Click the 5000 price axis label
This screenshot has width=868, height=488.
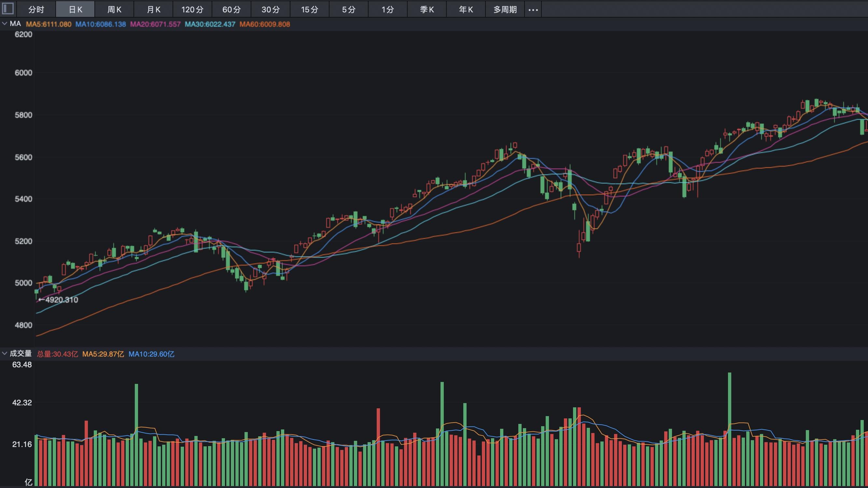[x=23, y=283]
